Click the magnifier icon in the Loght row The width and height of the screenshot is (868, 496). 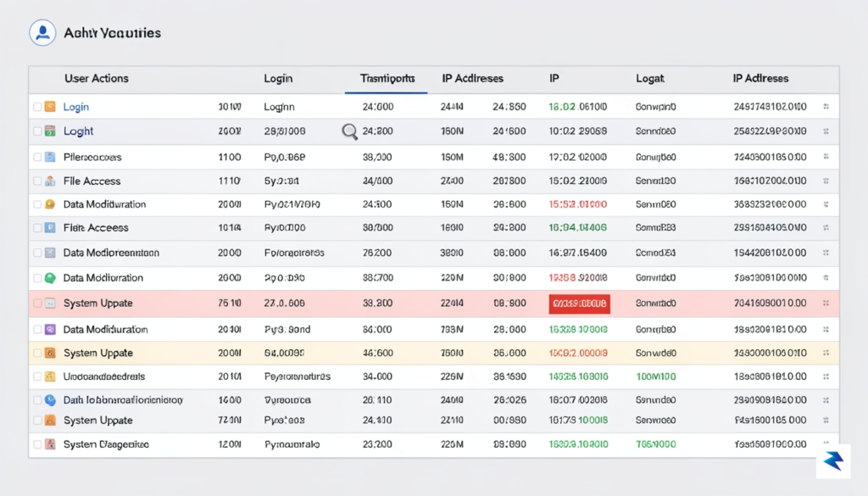349,131
